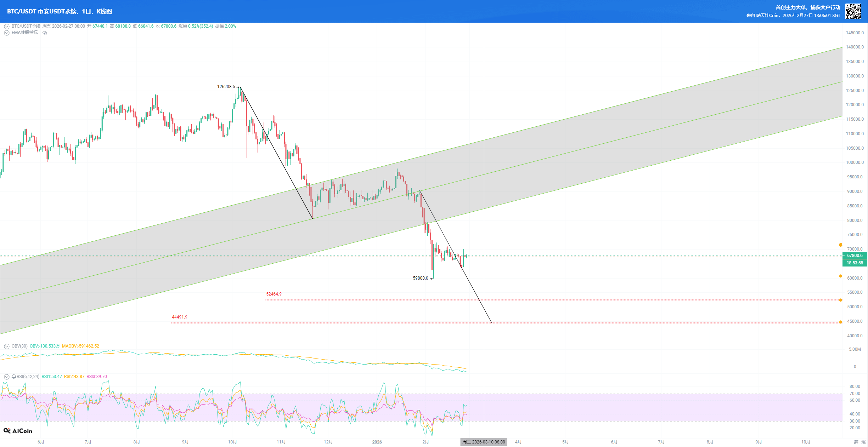Image resolution: width=868 pixels, height=447 pixels.
Task: Click the change value 0.52%(352.4)
Action: coord(201,26)
